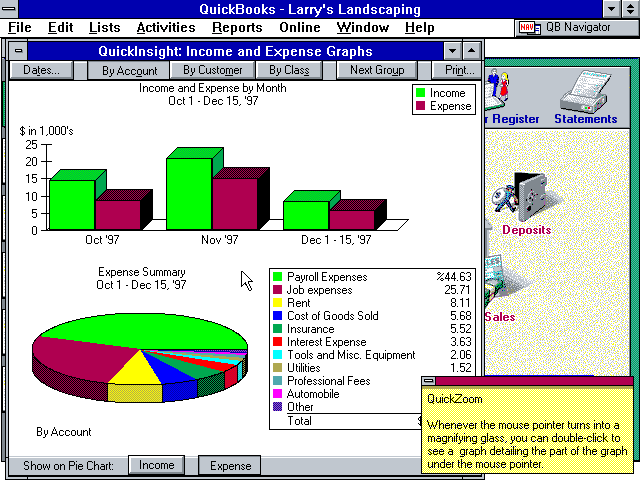Click the Dec 1 - 15 expense bar
The image size is (640, 480).
tap(352, 220)
